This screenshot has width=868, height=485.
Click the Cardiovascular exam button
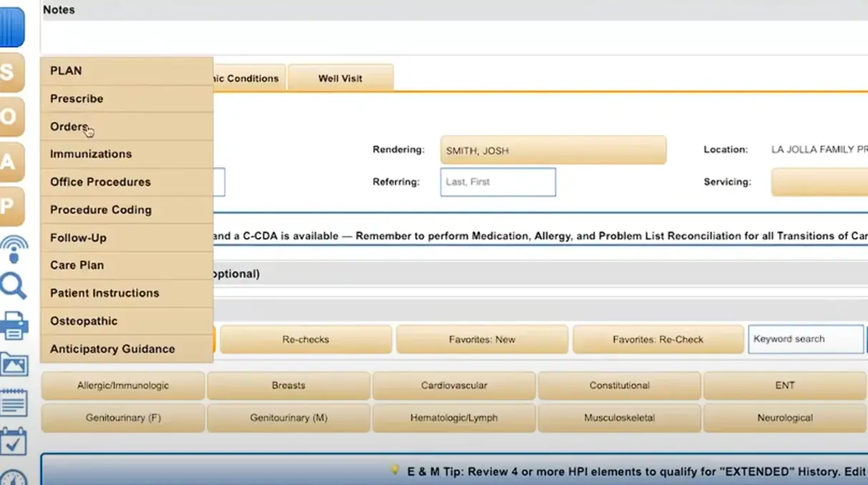pos(454,385)
